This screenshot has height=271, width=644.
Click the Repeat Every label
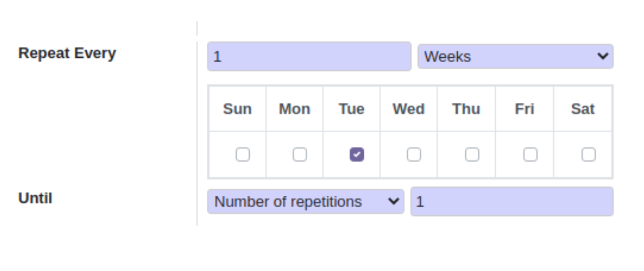click(67, 53)
